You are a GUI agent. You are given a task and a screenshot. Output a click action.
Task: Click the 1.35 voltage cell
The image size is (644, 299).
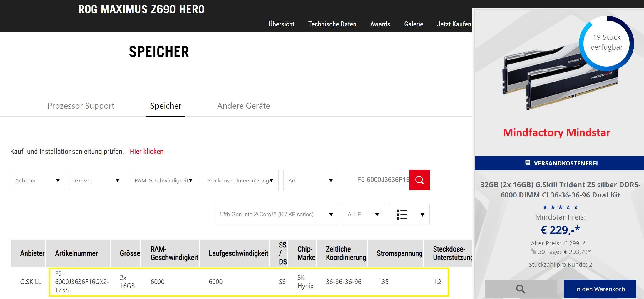point(383,282)
